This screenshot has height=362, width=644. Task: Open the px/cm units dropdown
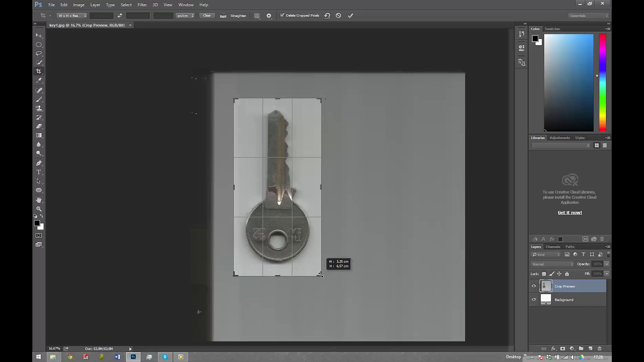[185, 15]
